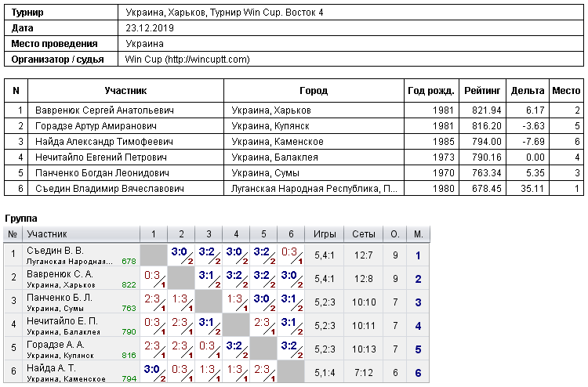The image size is (588, 387).
Task: Click the rating value 816.20
Action: 486,126
